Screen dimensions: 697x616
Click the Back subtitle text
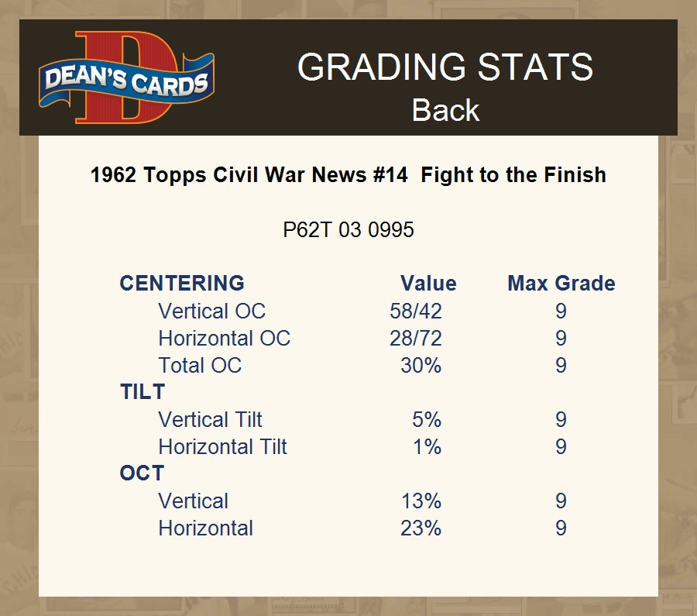[x=445, y=110]
